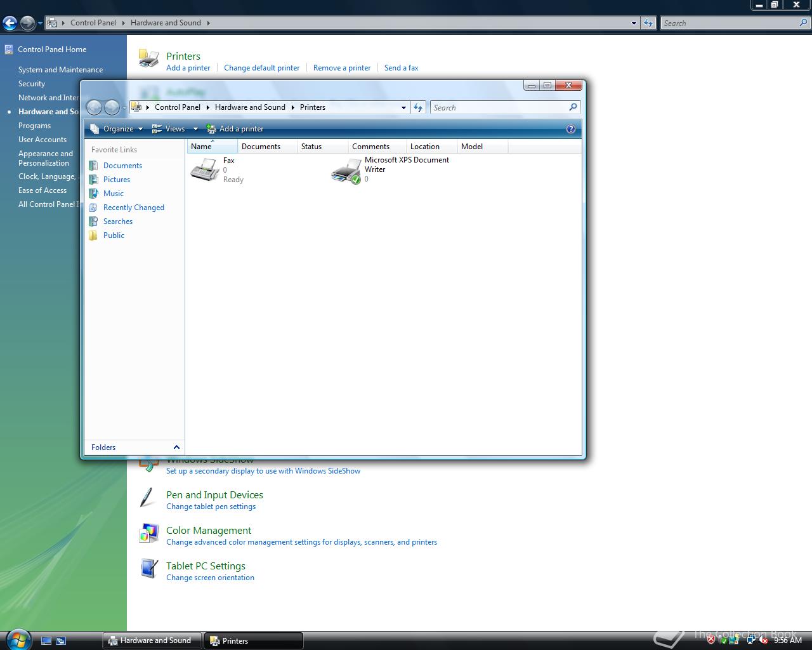Expand the breadcrumb arrow after Control Panel in the Printers window
The image size is (812, 650).
207,107
